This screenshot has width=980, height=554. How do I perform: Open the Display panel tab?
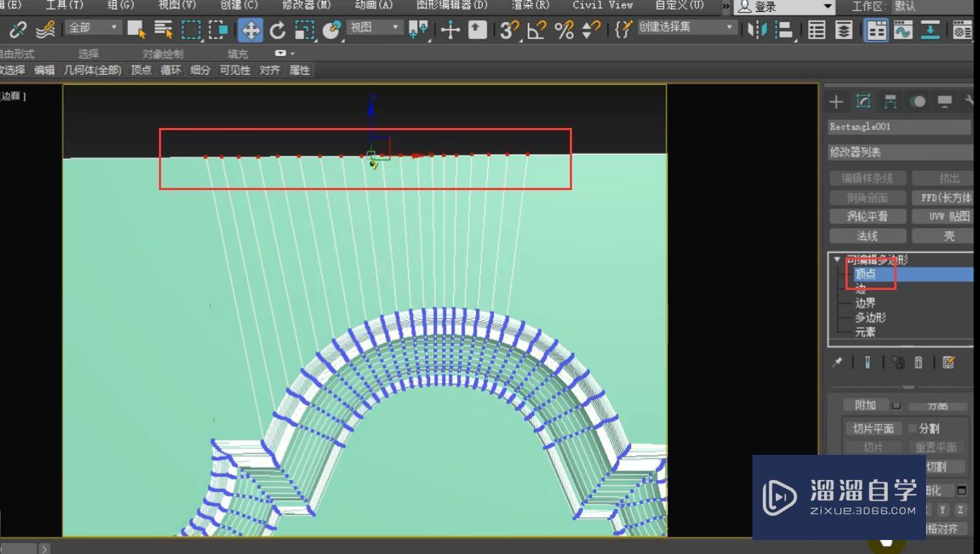[945, 101]
